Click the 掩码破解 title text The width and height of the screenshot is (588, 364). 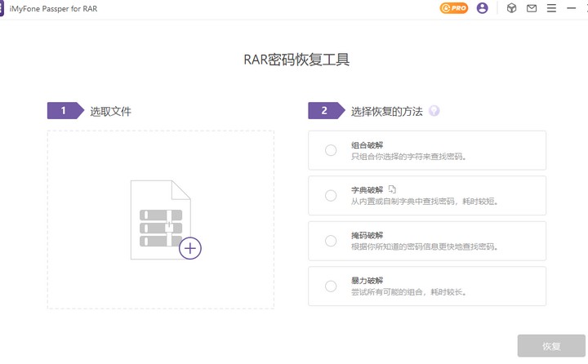(x=367, y=235)
